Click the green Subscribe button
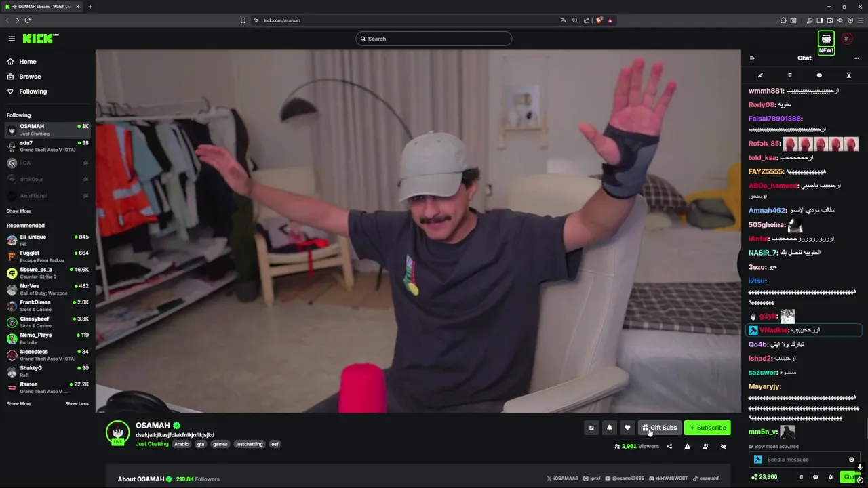 707,428
